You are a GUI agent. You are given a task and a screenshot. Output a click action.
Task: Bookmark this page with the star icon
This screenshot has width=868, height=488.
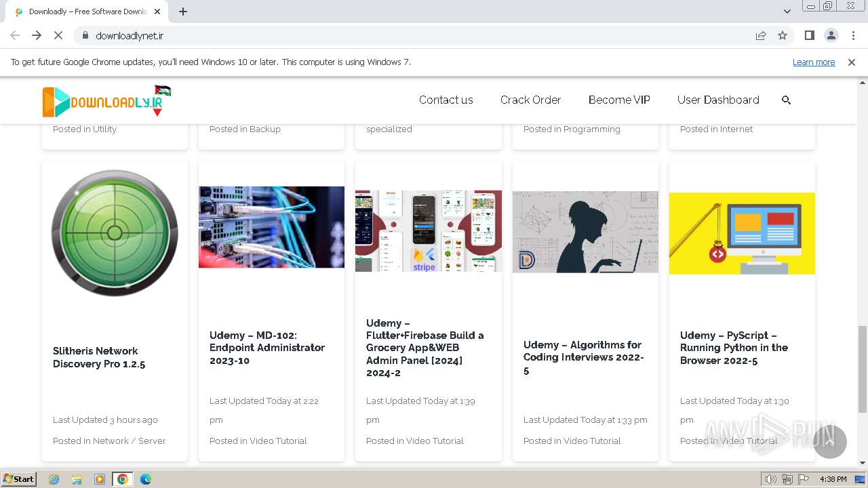[x=783, y=35]
